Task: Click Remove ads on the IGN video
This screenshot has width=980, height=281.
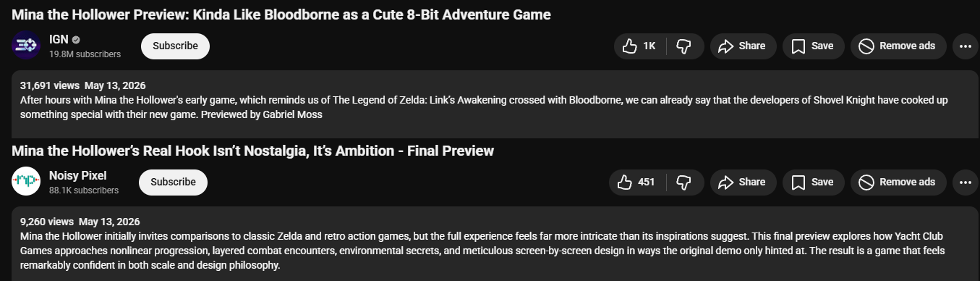Action: [898, 46]
